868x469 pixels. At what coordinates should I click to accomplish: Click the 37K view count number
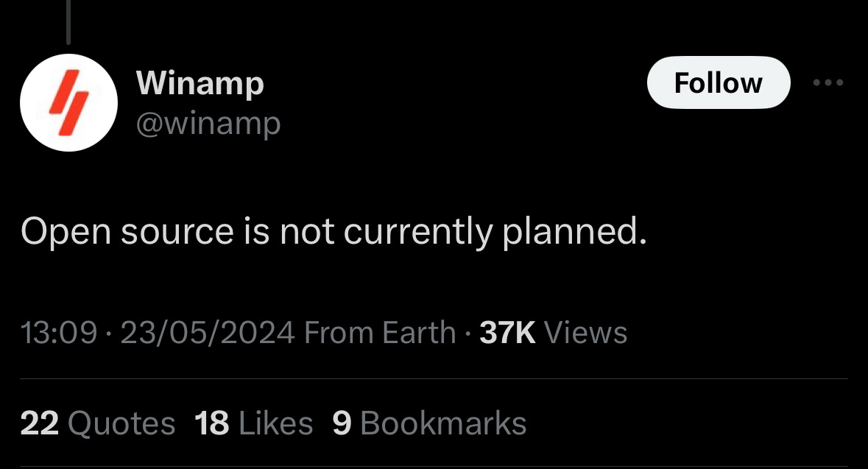click(507, 333)
